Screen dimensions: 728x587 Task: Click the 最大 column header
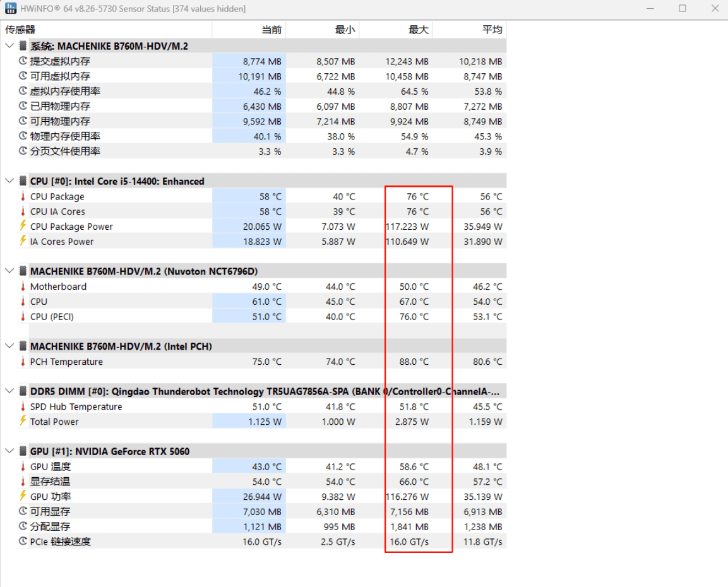396,30
